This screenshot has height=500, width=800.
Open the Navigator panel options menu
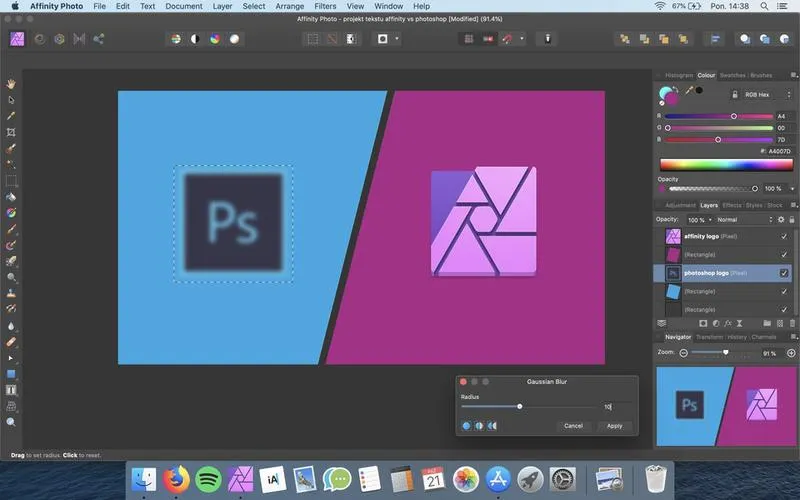(793, 337)
